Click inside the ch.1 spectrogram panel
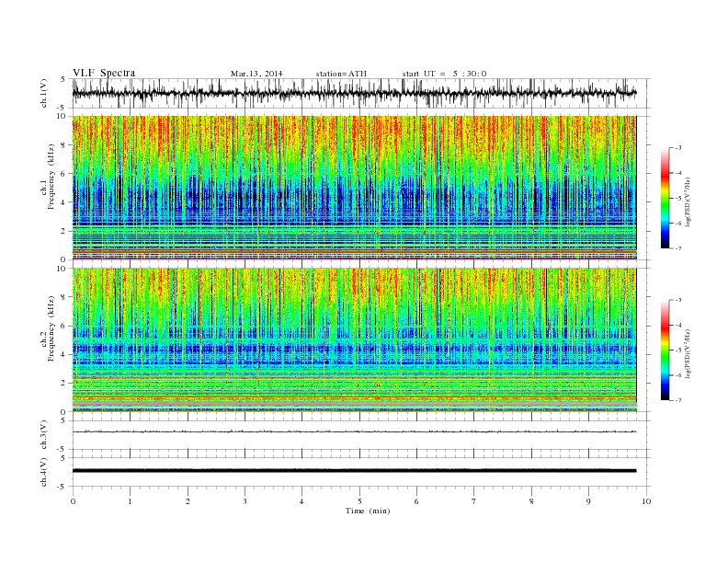This screenshot has width=728, height=563. click(x=354, y=188)
